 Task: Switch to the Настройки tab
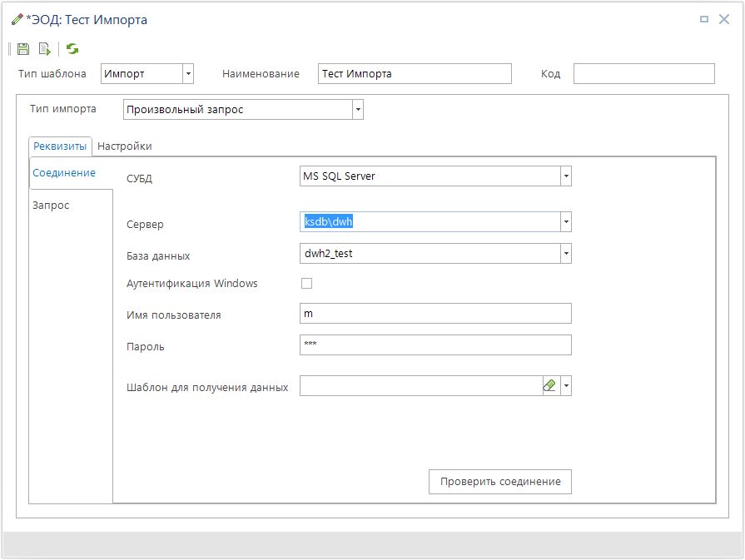pos(125,146)
